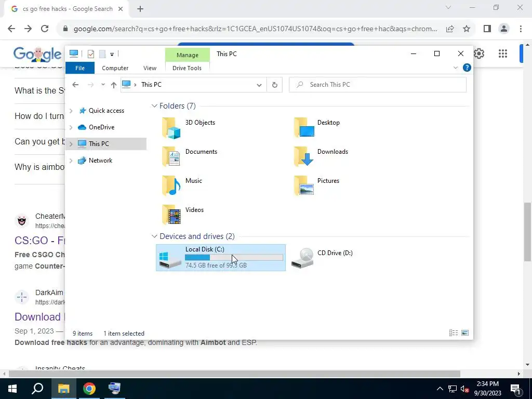
Task: Select Network in navigation pane
Action: (100, 161)
